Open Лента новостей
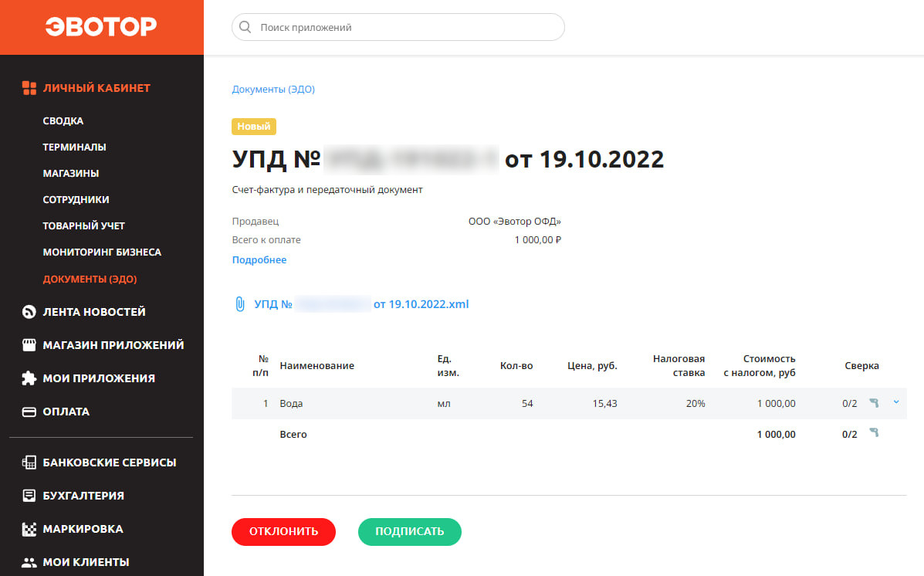 tap(94, 312)
